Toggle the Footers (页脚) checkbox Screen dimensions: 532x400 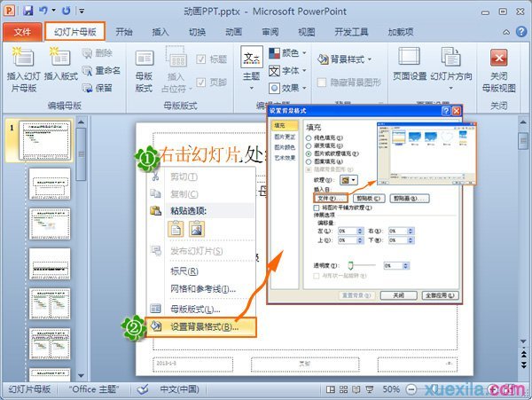point(200,82)
